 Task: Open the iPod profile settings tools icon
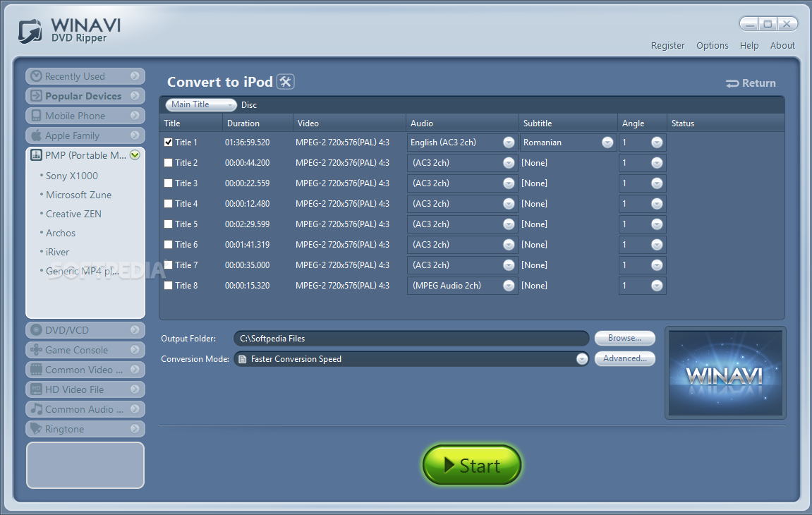(x=285, y=82)
